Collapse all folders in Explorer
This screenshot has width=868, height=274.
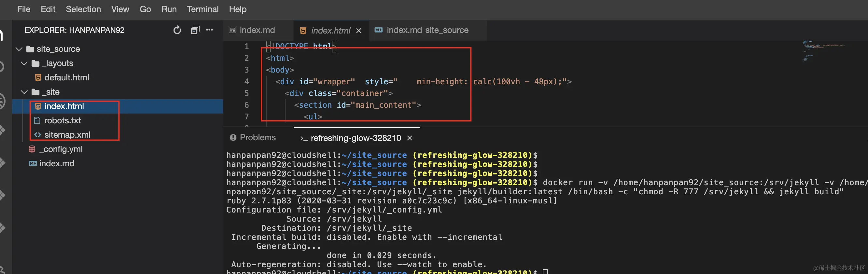tap(195, 30)
